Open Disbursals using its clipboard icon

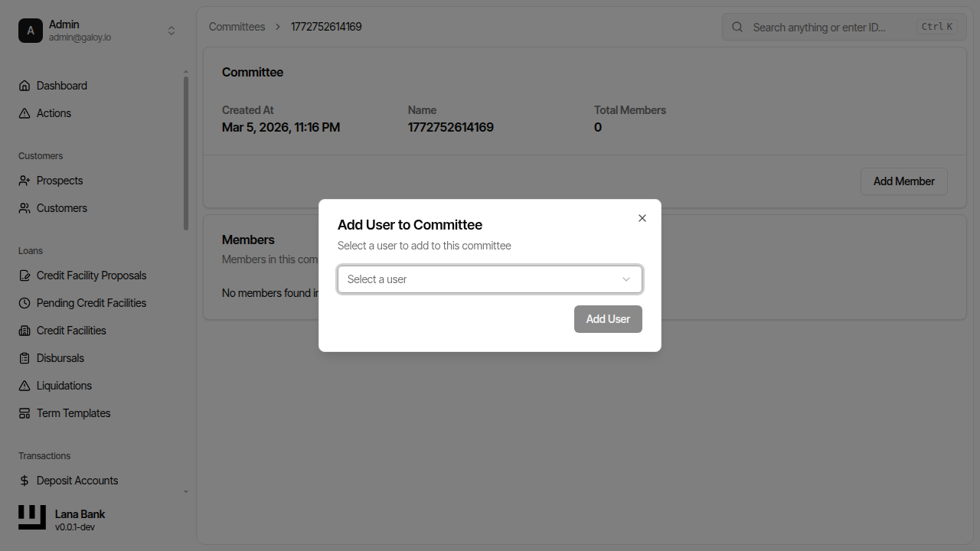click(x=24, y=357)
